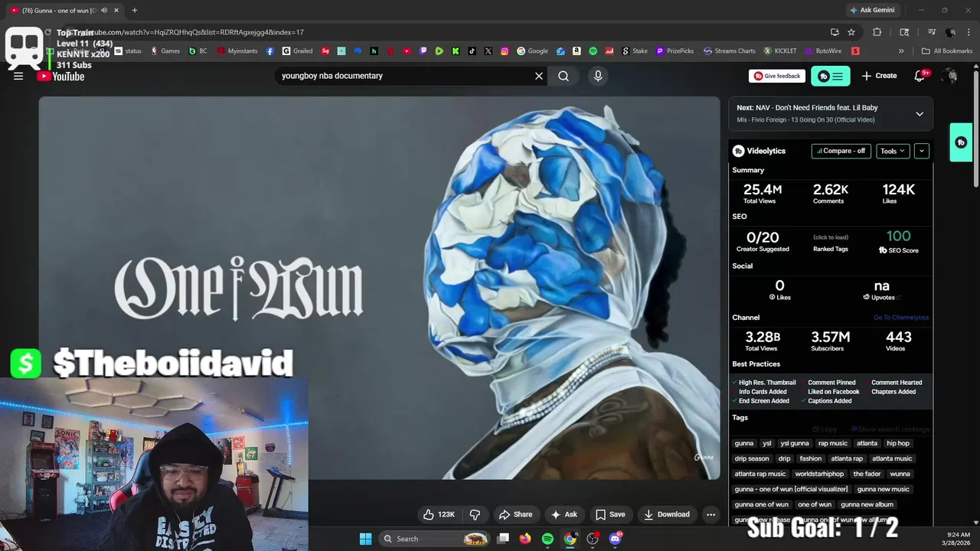This screenshot has width=980, height=551.
Task: Open the Twitch bookmark icon
Action: (x=424, y=51)
